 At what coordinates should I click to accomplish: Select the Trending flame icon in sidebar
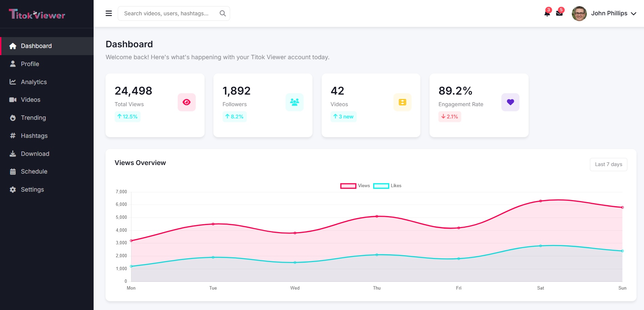13,117
